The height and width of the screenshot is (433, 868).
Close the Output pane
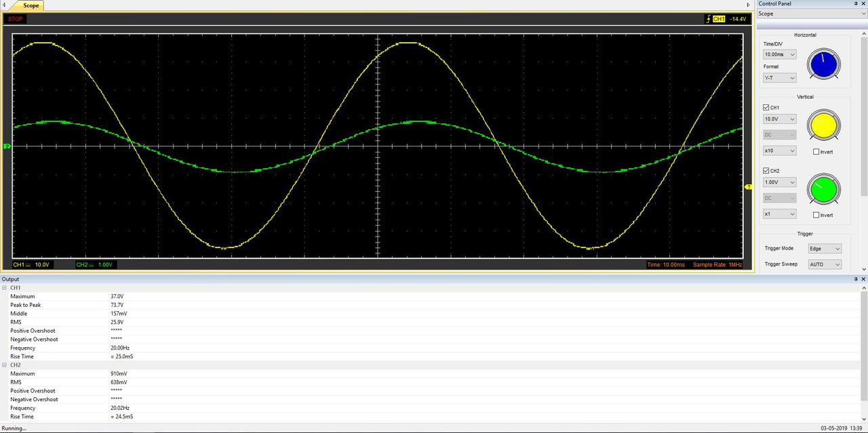[863, 279]
